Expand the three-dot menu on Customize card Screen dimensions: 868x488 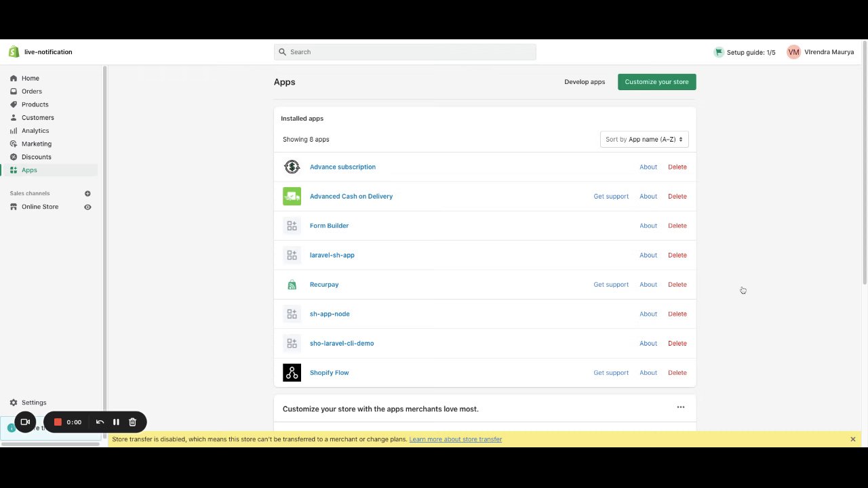click(680, 407)
